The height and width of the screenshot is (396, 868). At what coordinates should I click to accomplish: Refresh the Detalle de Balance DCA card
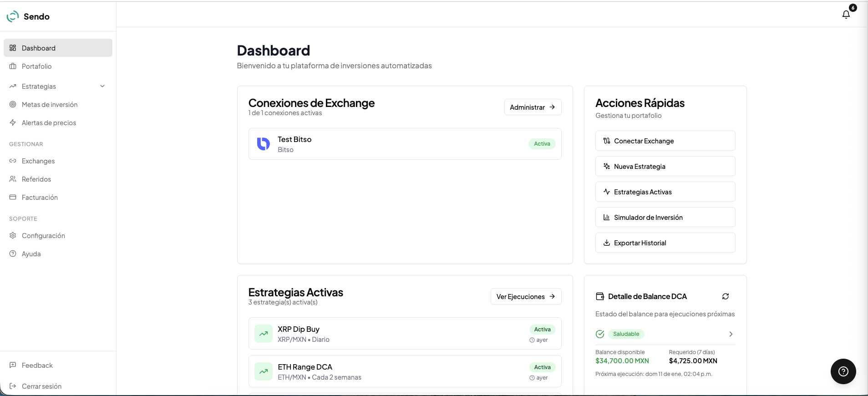pyautogui.click(x=726, y=296)
